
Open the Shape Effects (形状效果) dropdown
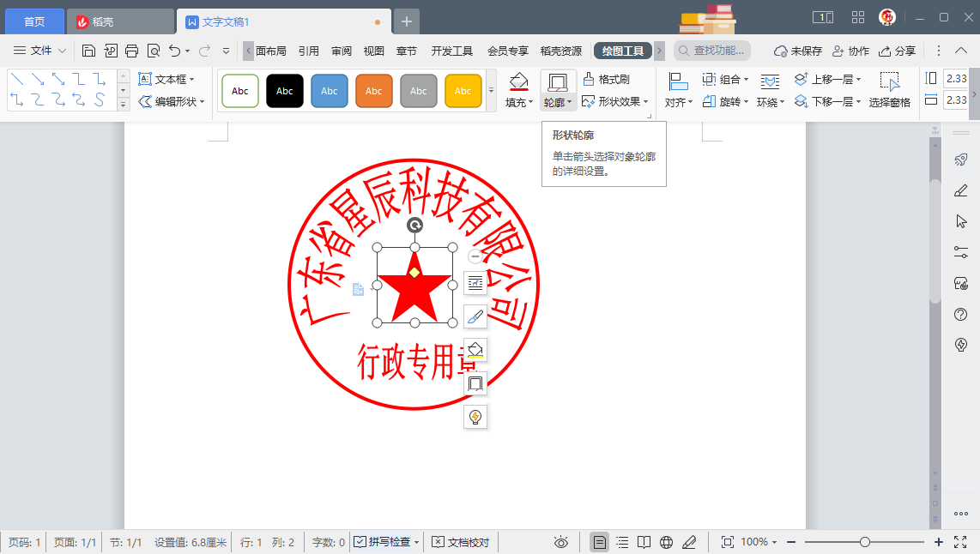tap(614, 101)
